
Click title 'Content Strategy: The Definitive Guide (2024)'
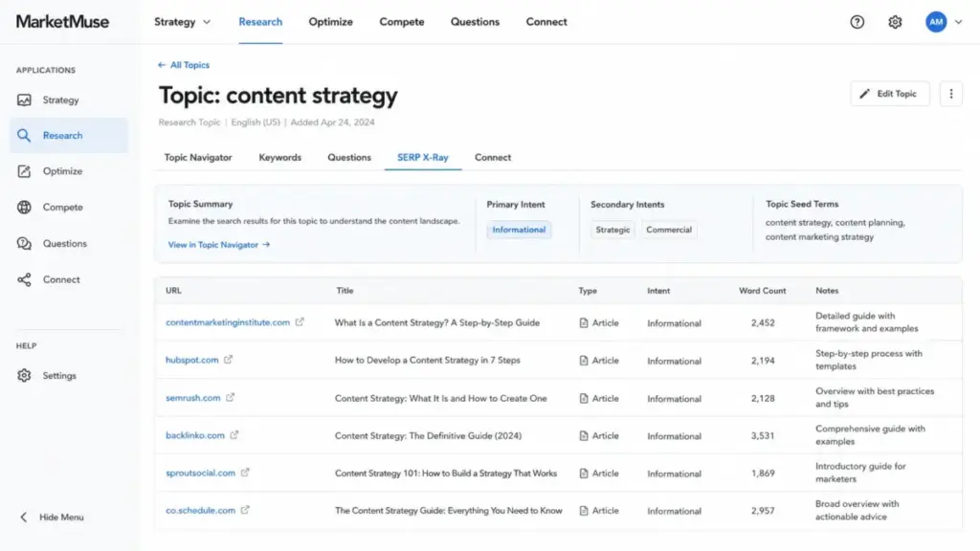[x=428, y=435]
